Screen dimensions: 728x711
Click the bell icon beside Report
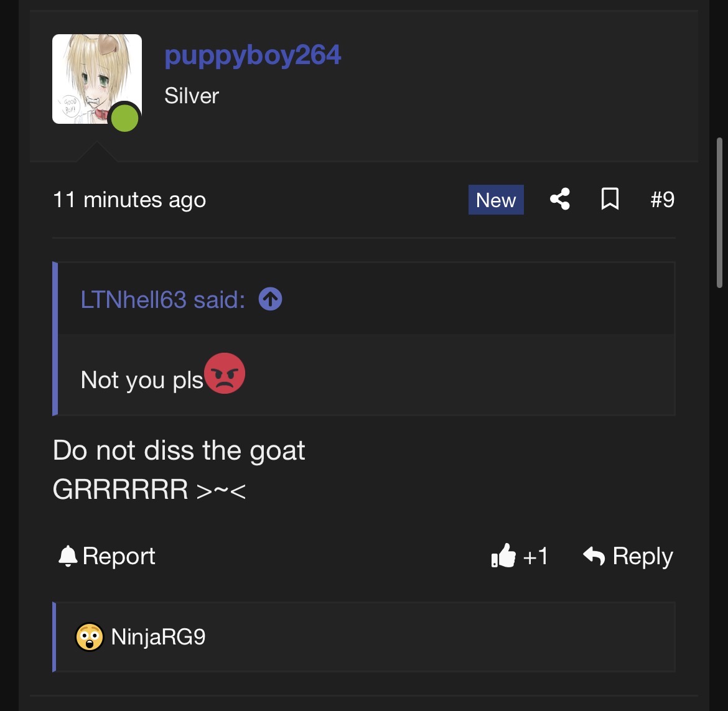(x=67, y=556)
